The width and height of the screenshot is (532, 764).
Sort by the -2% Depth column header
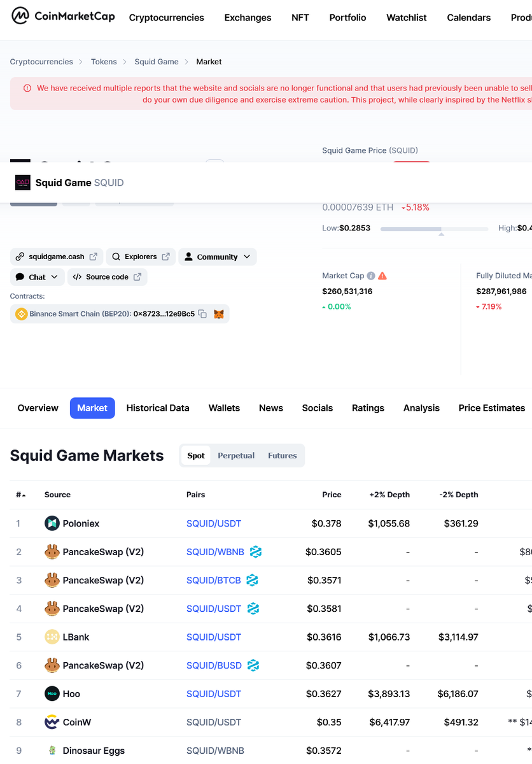(x=459, y=495)
